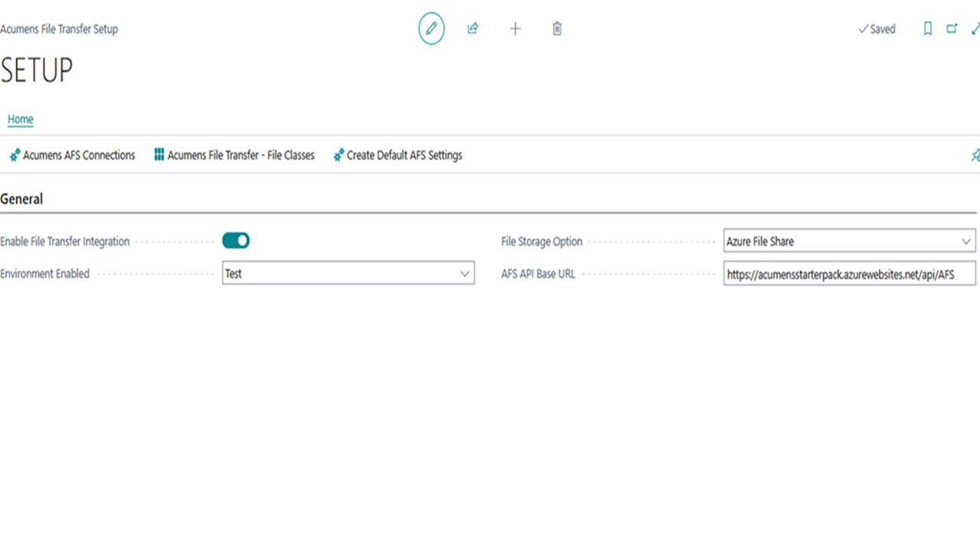Viewport: 980px width, 551px height.
Task: Click the Environment Enabled label
Action: [45, 274]
